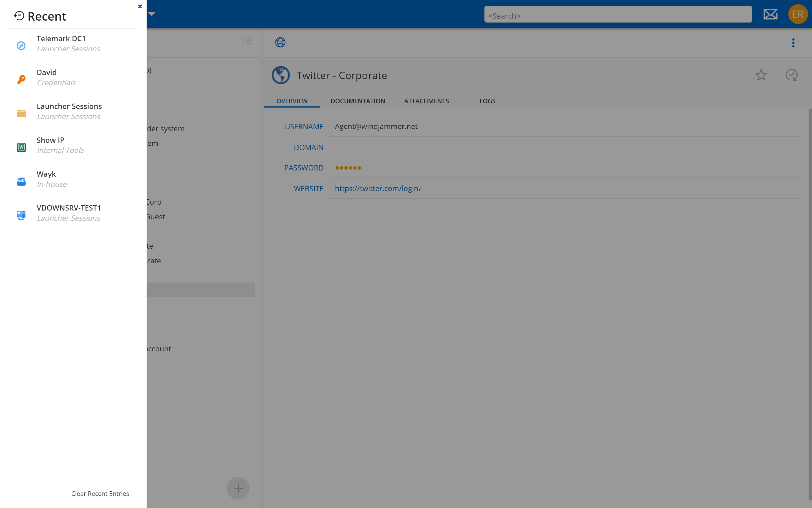Open Show IP recent entry
The height and width of the screenshot is (508, 812).
point(73,145)
